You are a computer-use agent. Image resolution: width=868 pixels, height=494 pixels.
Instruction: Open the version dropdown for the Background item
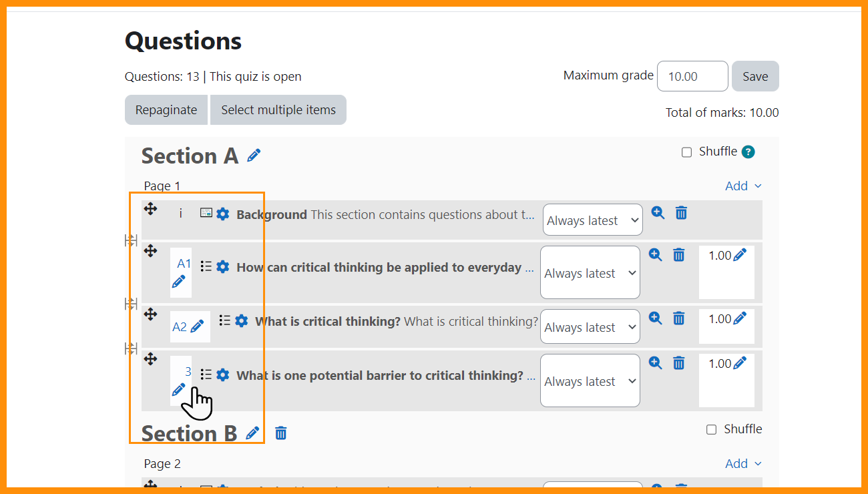pyautogui.click(x=592, y=220)
